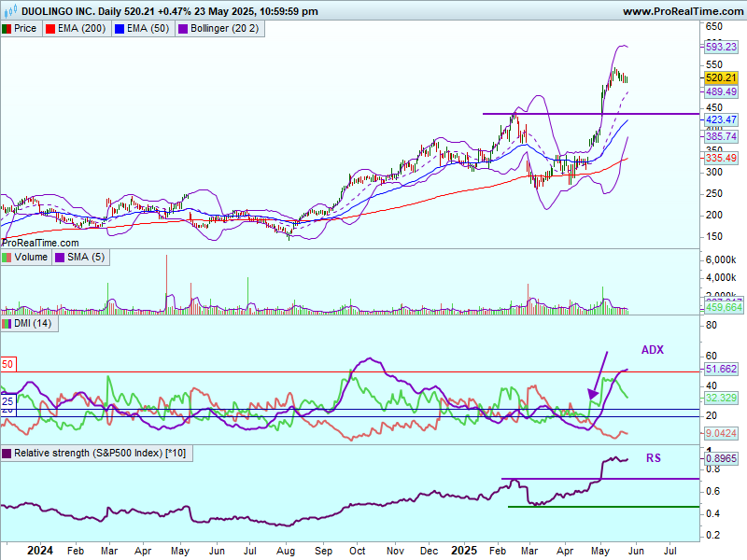Screen dimensions: 747x560
Task: Click the ADX text annotation
Action: click(653, 350)
